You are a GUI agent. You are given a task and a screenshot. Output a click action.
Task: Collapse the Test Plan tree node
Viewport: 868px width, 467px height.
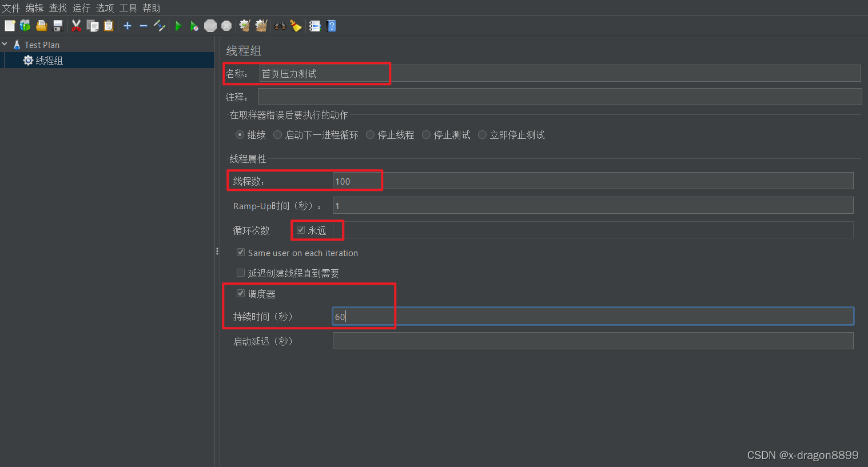coord(5,44)
